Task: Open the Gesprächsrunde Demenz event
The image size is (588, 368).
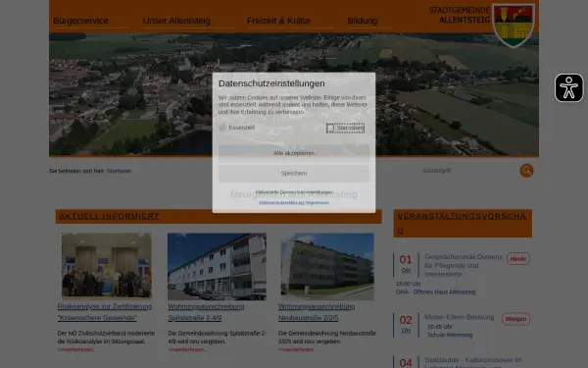Action: point(464,266)
